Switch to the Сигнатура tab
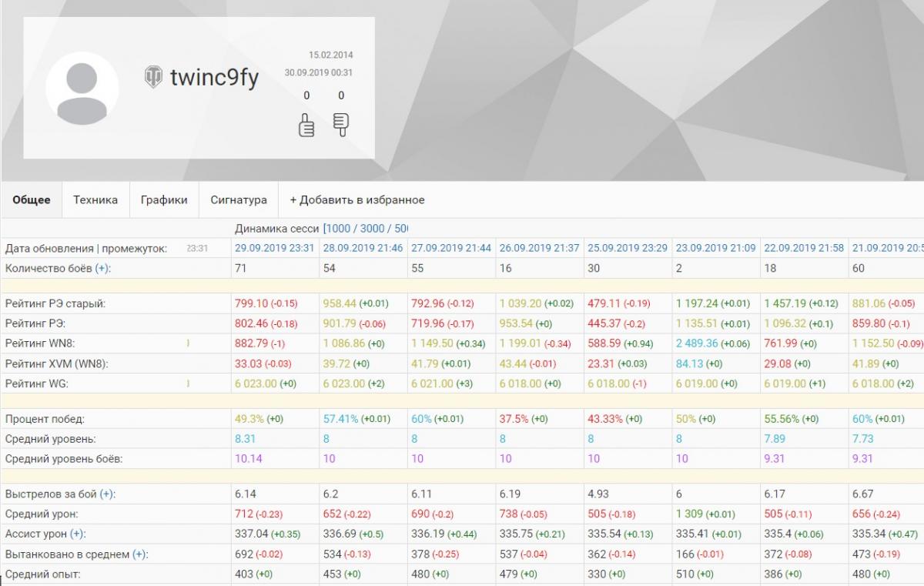The width and height of the screenshot is (924, 586). pos(239,199)
